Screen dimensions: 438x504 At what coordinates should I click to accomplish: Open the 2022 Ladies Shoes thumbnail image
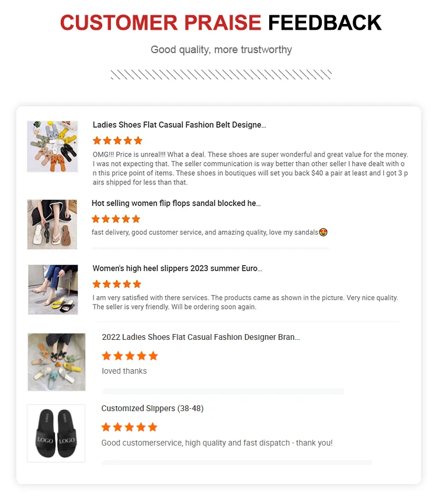56,362
